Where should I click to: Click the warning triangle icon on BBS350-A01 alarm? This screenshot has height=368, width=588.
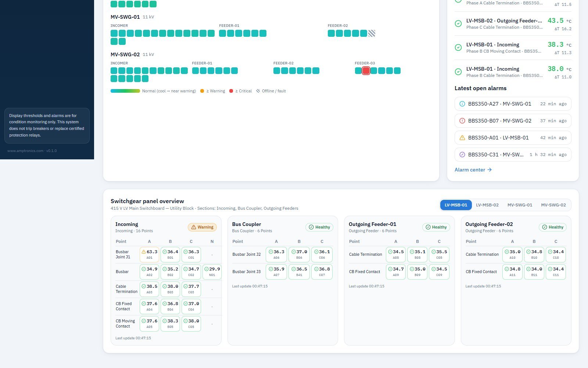coord(462,138)
